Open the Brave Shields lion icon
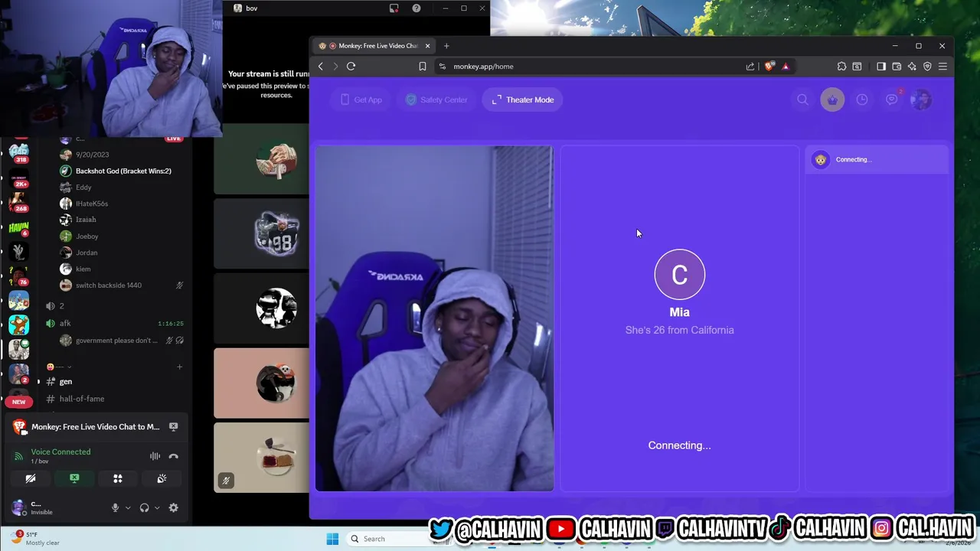Image resolution: width=980 pixels, height=551 pixels. (769, 67)
